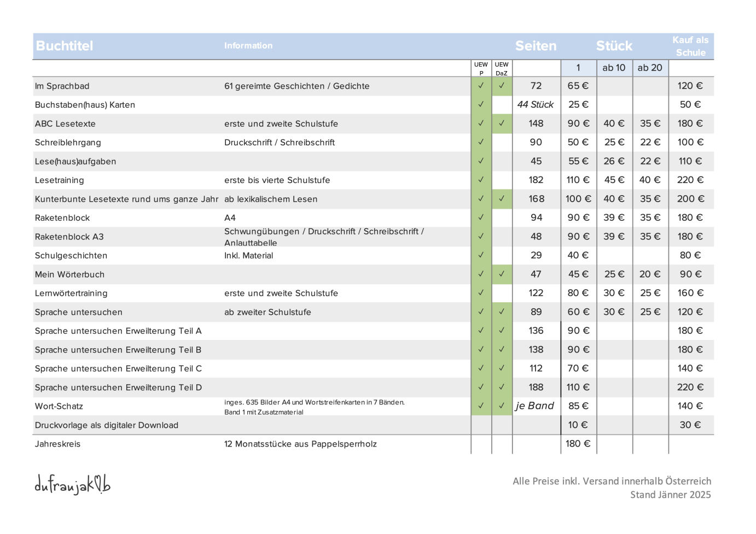Viewport: 756px width, 534px height.
Task: Select 'Druckvorlage als digitaler Download'
Action: [x=107, y=426]
